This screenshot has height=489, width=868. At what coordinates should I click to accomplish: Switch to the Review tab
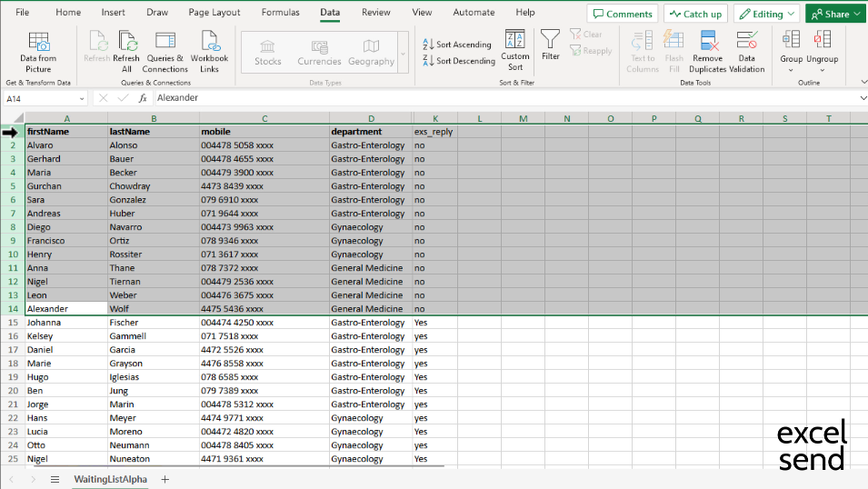pos(376,12)
